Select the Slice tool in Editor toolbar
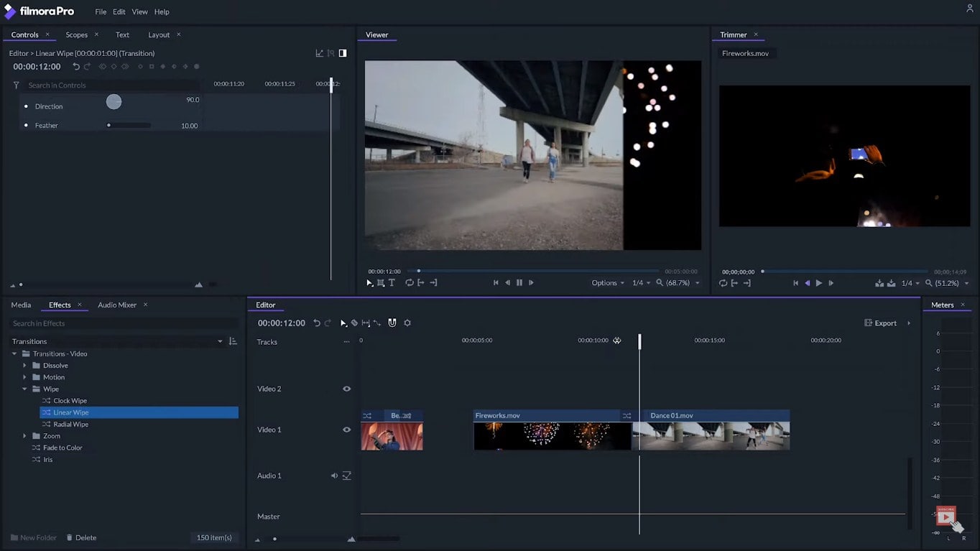 tap(354, 323)
